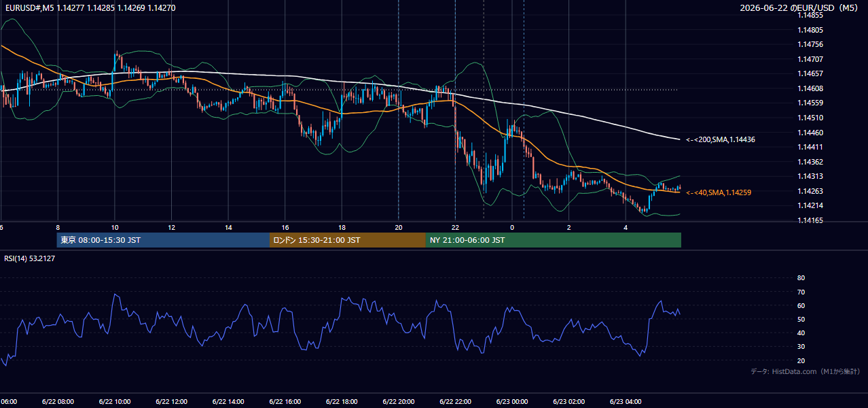Screen dimensions: 868x408
Task: Click the 6/23 00:00 date label
Action: (512, 401)
